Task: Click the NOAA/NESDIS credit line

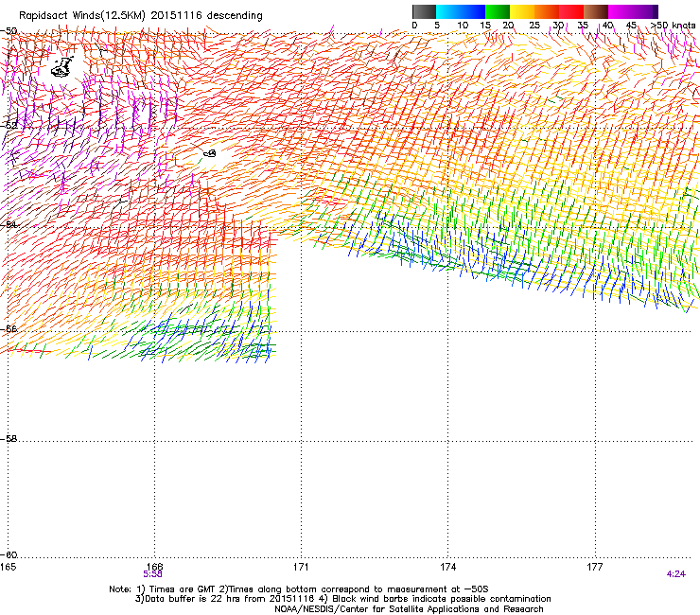Action: point(409,609)
